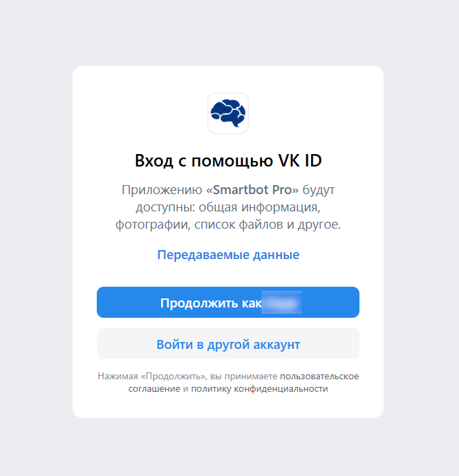Click the word «соглашение» on the last line
Screen dimensions: 459x476
[154, 388]
